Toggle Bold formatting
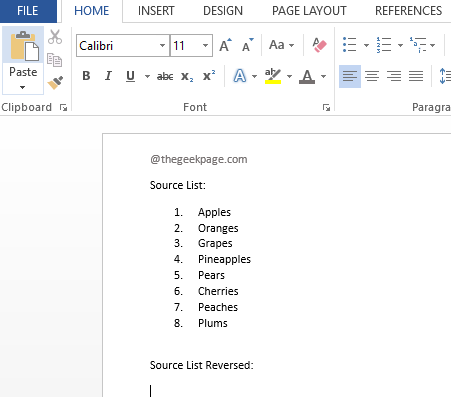Screen dimensions: 451x397 click(86, 76)
